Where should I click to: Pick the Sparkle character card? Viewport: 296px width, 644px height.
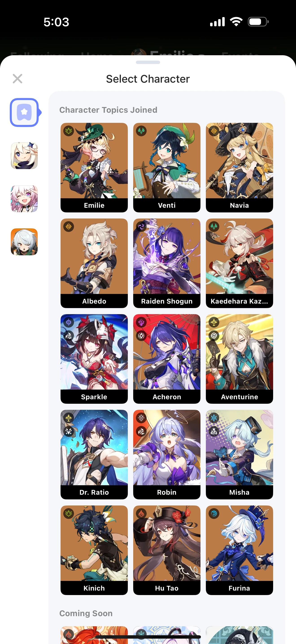click(x=94, y=359)
